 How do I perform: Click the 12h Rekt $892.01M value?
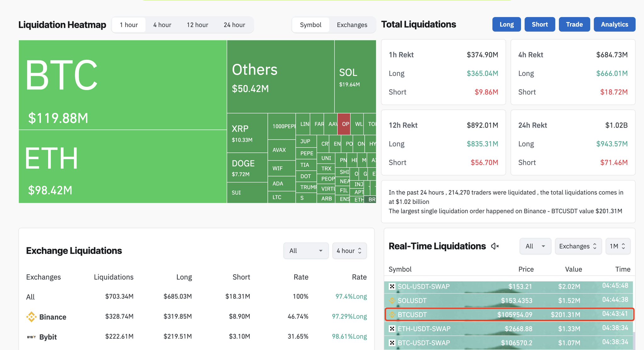(482, 125)
